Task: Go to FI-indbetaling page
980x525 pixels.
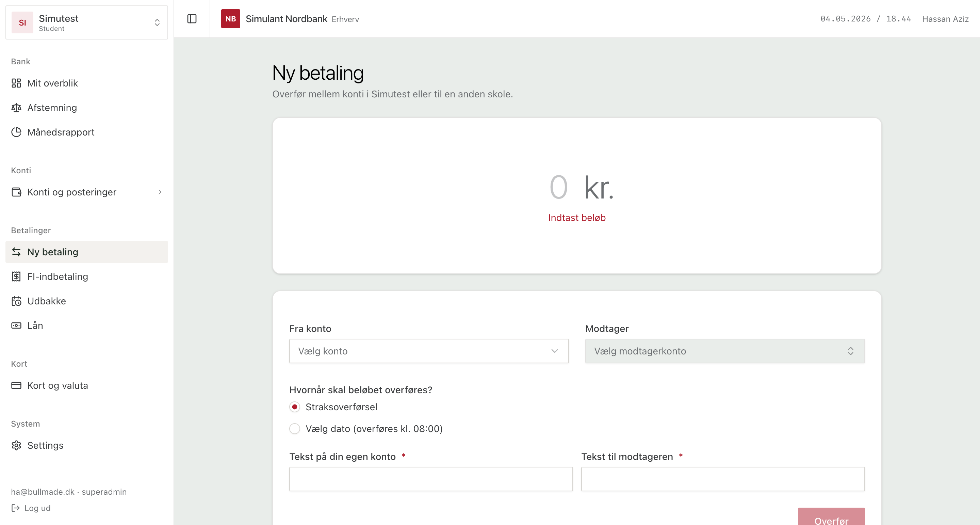Action: 87,276
